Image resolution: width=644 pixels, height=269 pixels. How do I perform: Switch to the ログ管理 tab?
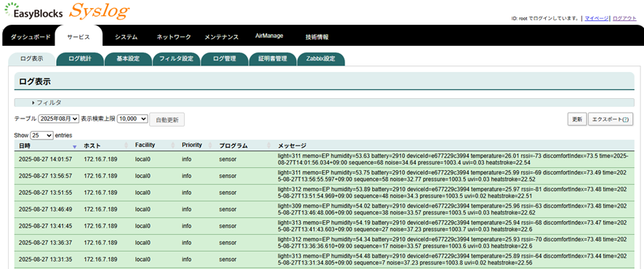coord(225,59)
